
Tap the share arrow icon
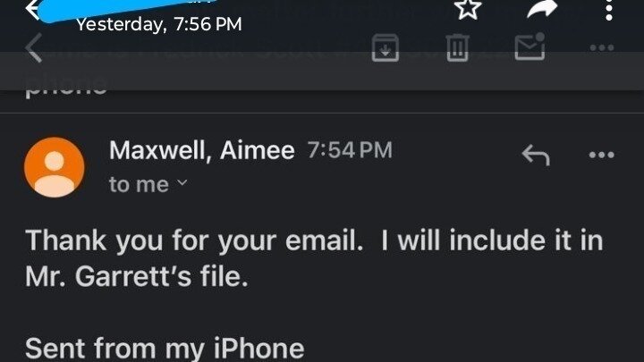[540, 8]
